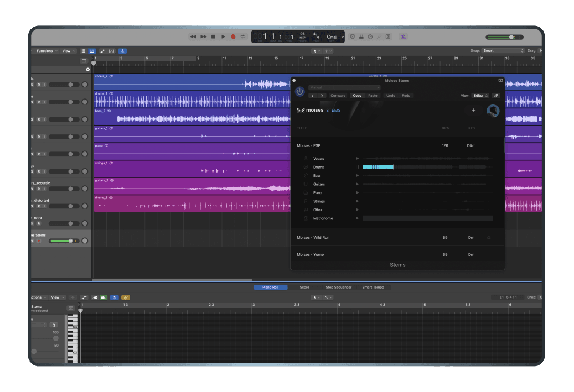The height and width of the screenshot is (392, 574).
Task: Rewind playback in the transport bar
Action: [193, 36]
